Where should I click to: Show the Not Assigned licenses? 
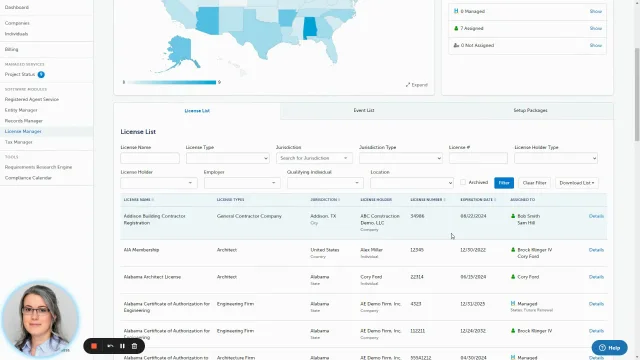click(x=596, y=45)
